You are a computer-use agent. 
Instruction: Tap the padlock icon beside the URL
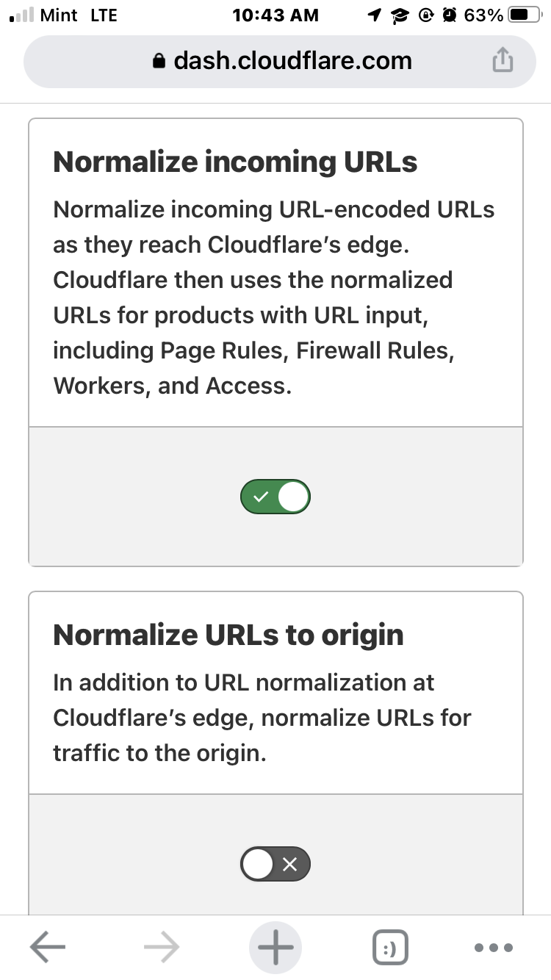[159, 62]
